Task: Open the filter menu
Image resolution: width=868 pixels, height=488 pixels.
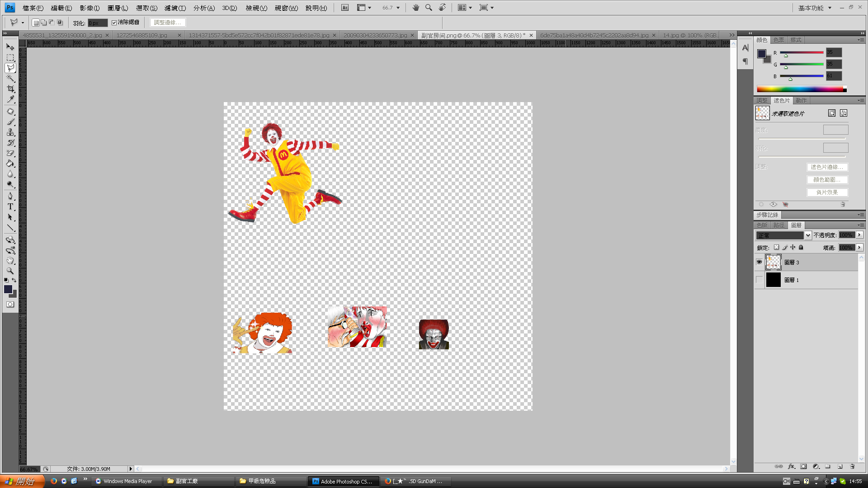Action: (175, 8)
